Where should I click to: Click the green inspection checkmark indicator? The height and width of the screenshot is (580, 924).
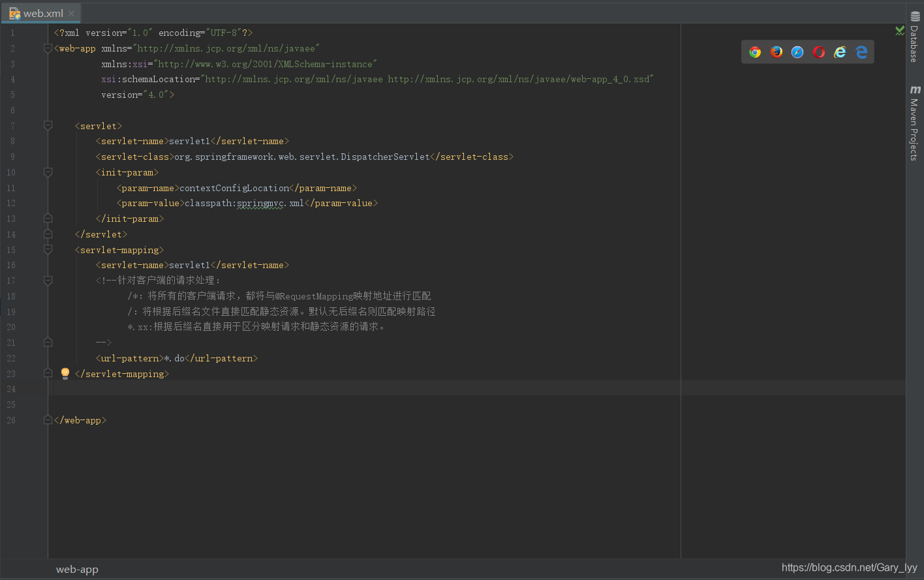(x=900, y=31)
